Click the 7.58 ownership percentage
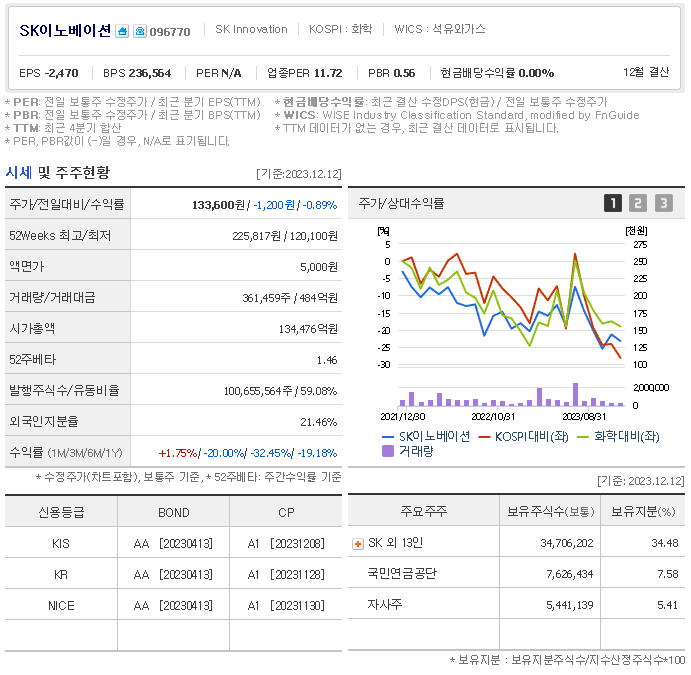691x675 pixels. [668, 574]
